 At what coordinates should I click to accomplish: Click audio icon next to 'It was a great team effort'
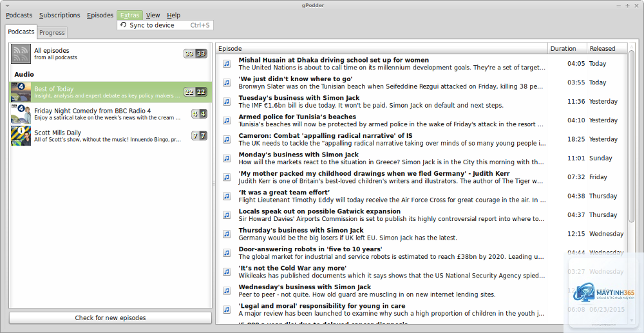click(226, 196)
